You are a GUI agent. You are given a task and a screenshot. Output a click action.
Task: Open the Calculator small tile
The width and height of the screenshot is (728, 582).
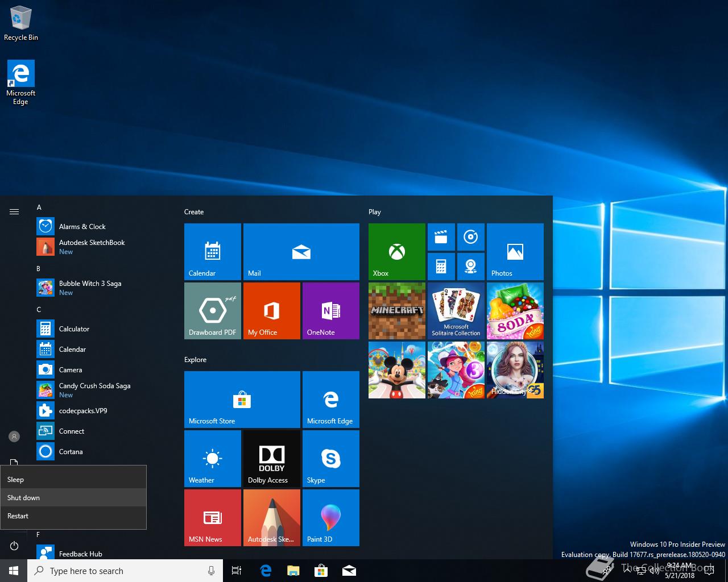click(x=441, y=267)
